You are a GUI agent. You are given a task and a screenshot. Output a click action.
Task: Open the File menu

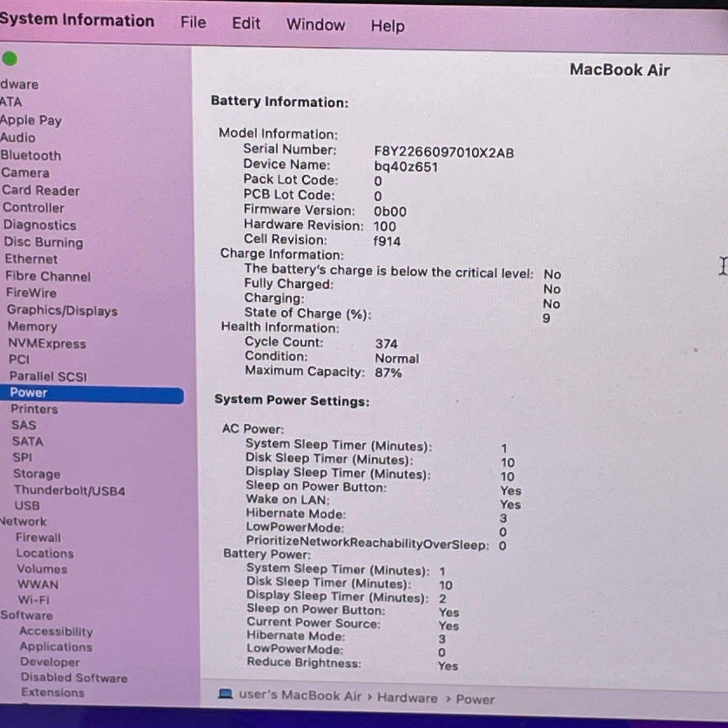[x=193, y=22]
